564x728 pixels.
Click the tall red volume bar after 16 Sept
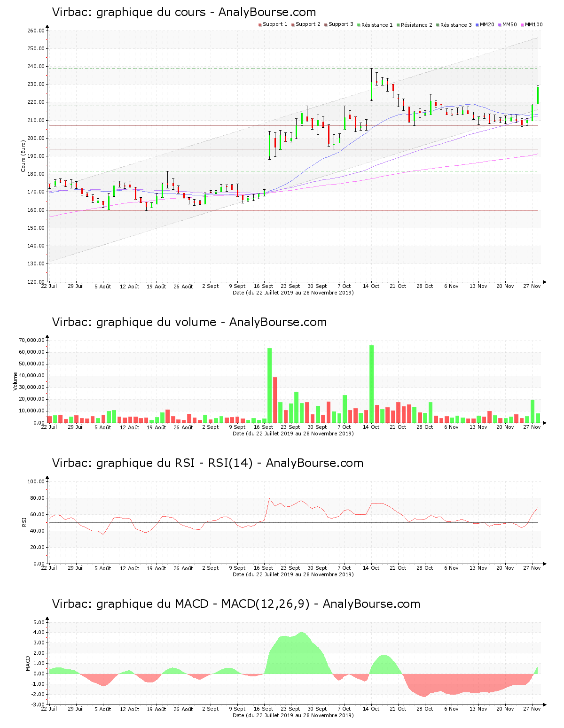point(275,400)
